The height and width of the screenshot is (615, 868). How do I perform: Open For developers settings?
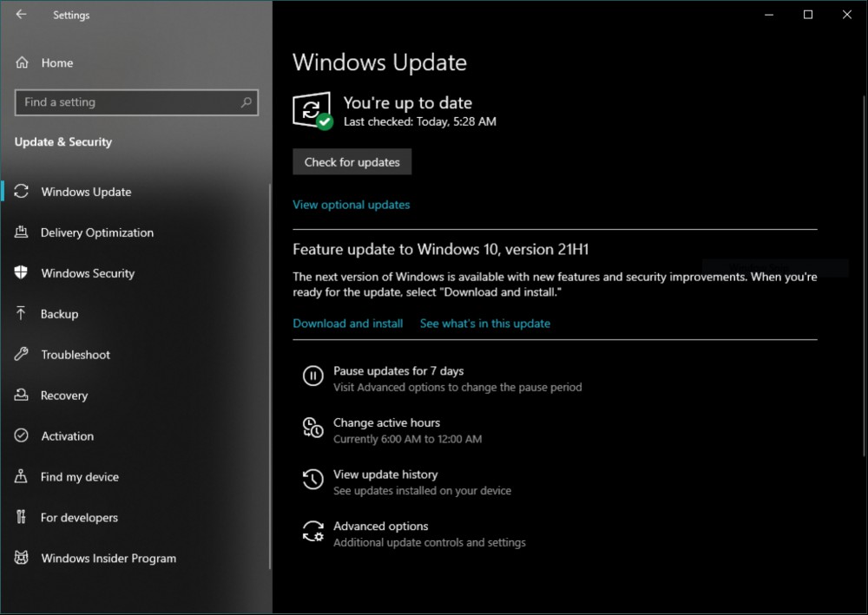tap(135, 518)
